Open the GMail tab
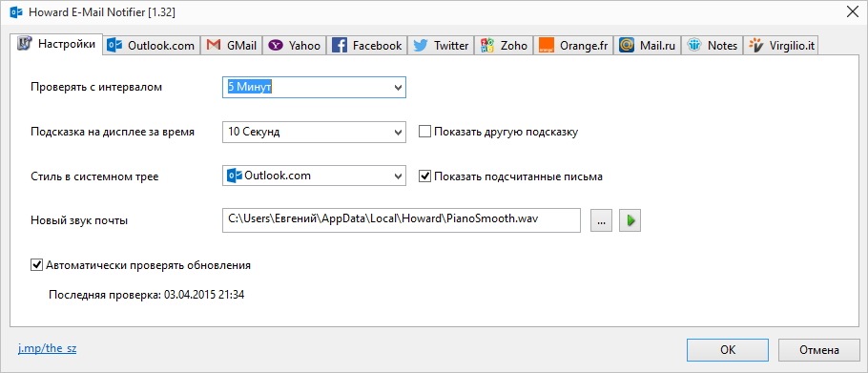The width and height of the screenshot is (868, 373). click(x=231, y=46)
